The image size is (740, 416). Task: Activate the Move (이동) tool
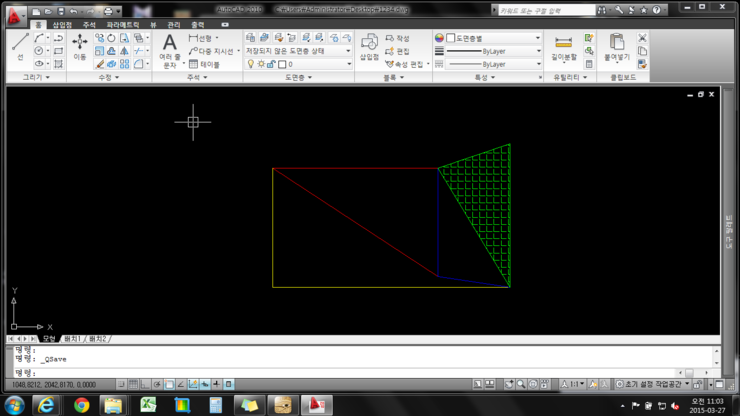[x=80, y=46]
